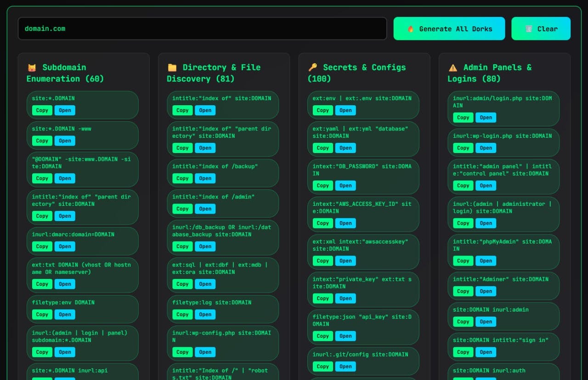Open the ext:sql | ext:dbf dork

tap(205, 284)
